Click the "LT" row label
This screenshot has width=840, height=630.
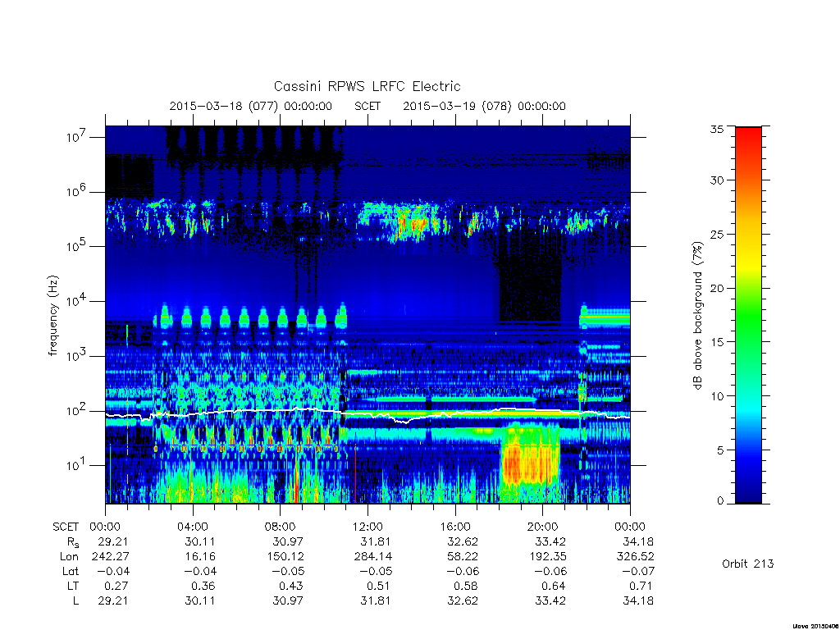[x=73, y=586]
